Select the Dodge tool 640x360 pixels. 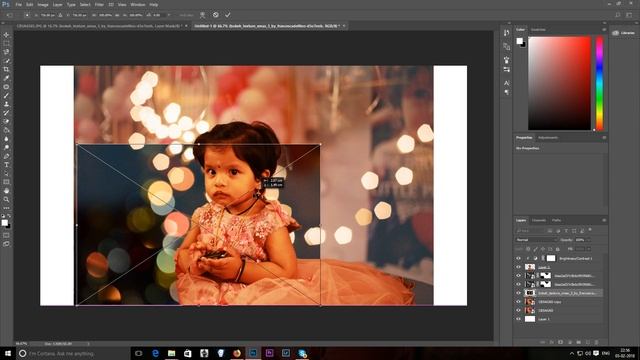(x=6, y=147)
